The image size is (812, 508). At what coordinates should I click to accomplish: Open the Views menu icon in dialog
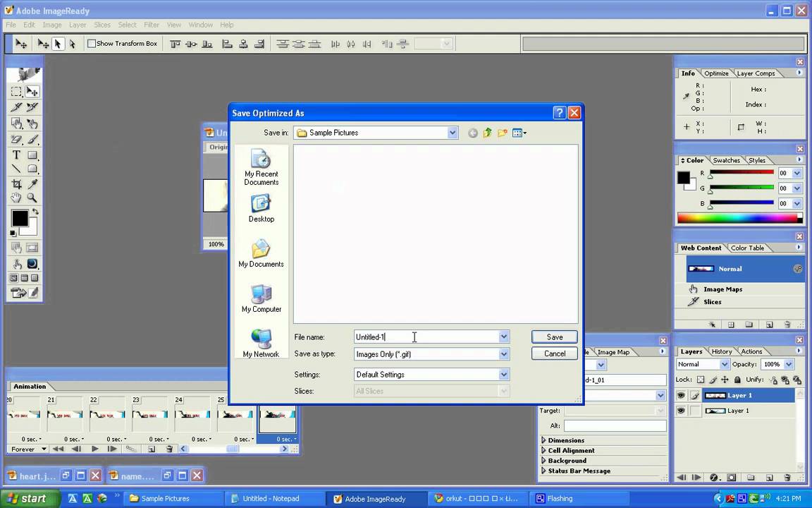coord(519,133)
